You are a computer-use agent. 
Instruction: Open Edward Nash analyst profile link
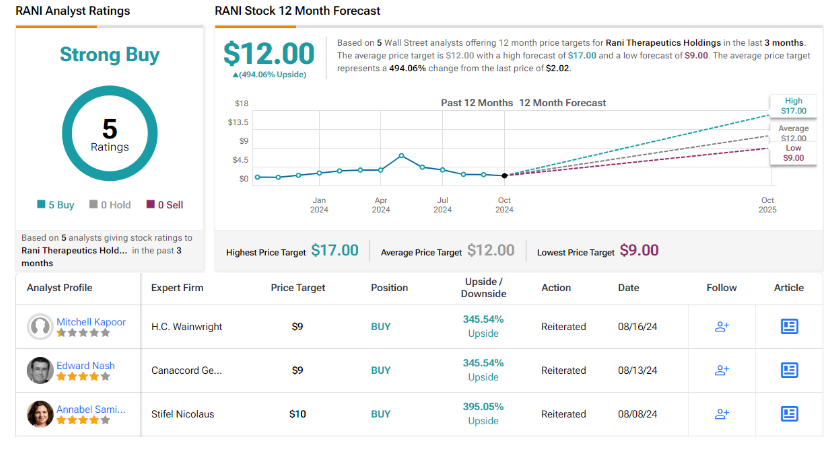pyautogui.click(x=86, y=366)
